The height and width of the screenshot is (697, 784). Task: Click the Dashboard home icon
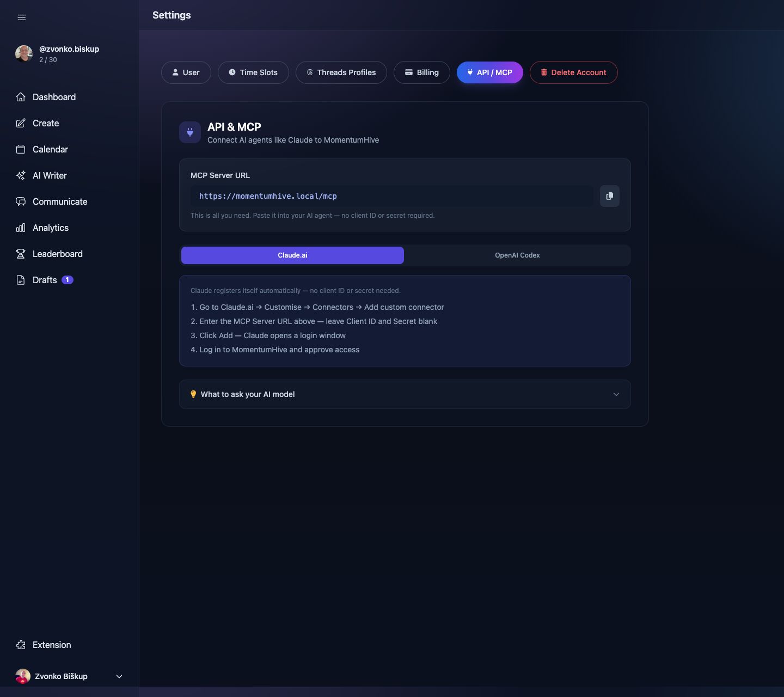pos(21,97)
